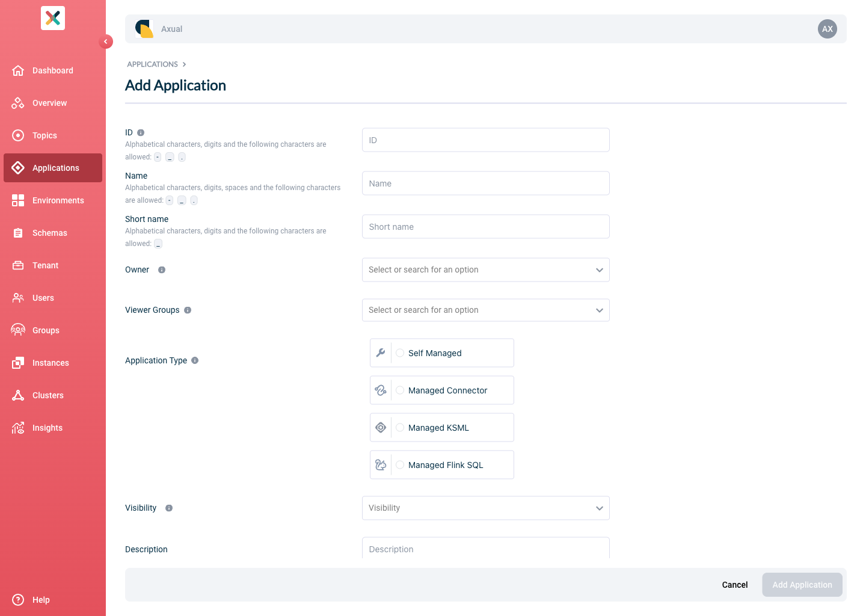
Task: Go to Groups in sidebar menu
Action: coord(53,330)
